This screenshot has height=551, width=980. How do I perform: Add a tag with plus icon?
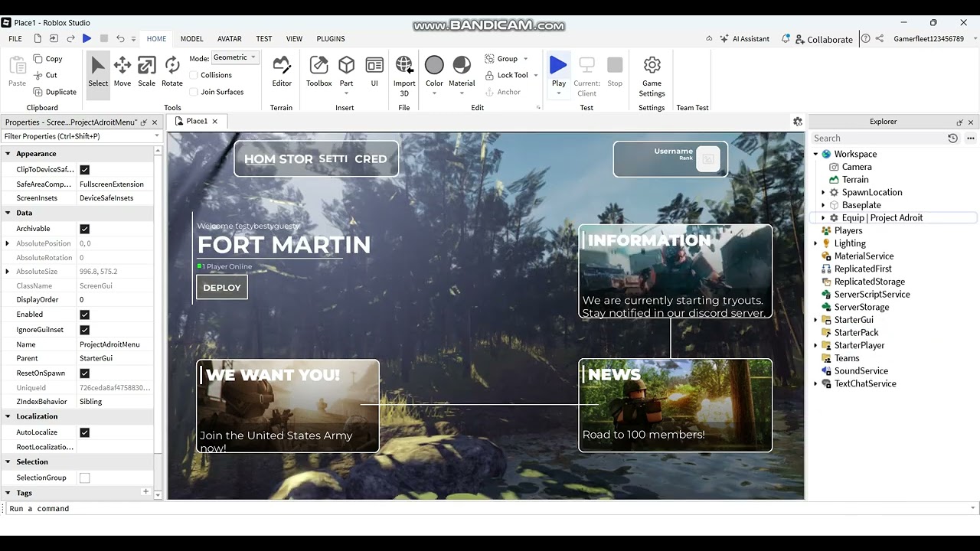tap(145, 492)
